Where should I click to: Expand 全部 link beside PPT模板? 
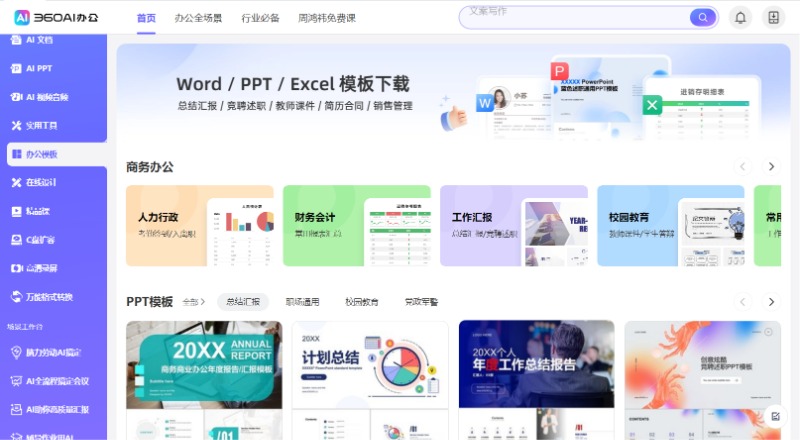tap(194, 302)
